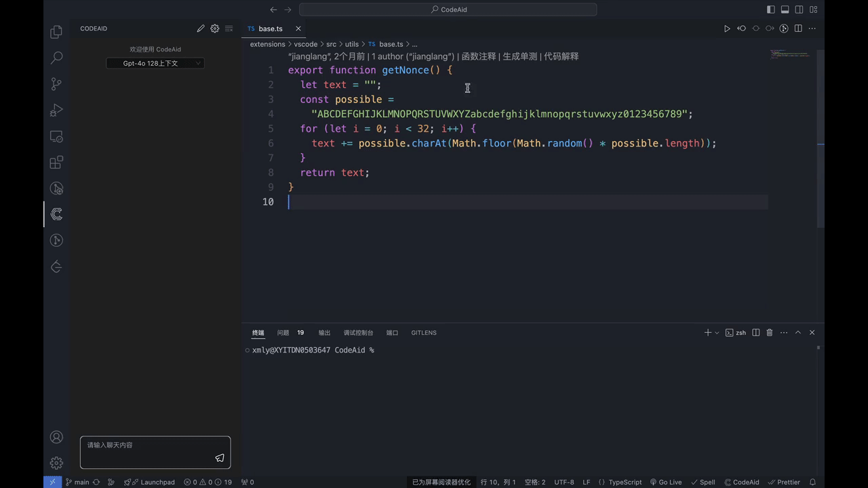The height and width of the screenshot is (488, 868).
Task: Synchronize changes icon in status bar
Action: [96, 482]
